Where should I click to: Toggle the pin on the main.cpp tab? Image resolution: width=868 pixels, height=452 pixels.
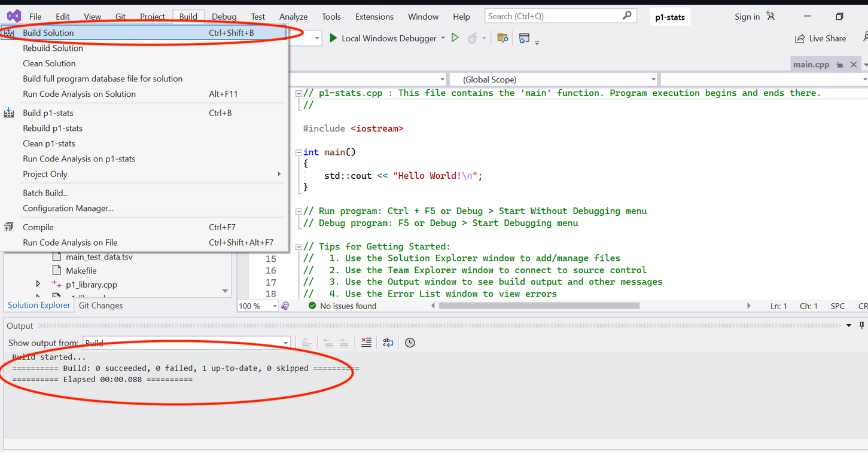coord(840,65)
